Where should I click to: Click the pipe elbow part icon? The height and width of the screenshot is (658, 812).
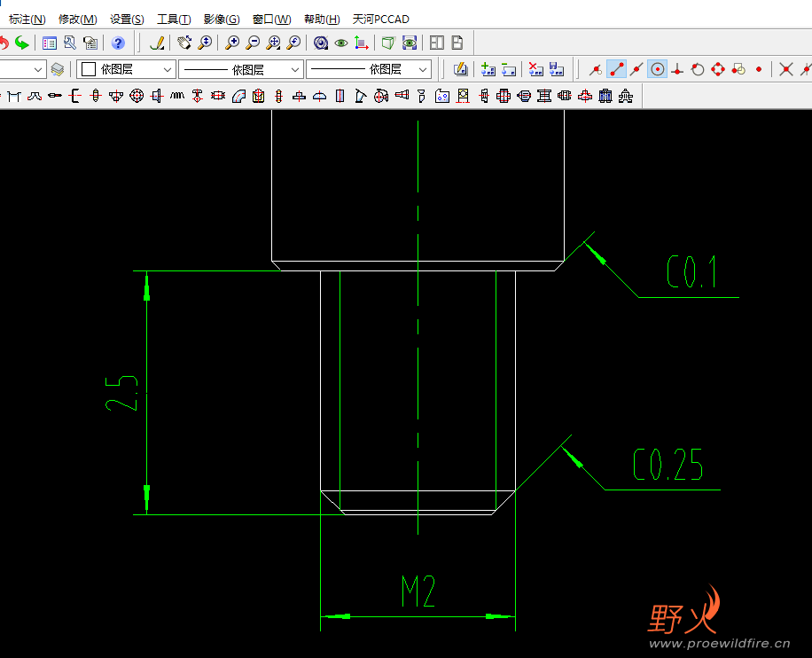(x=238, y=96)
